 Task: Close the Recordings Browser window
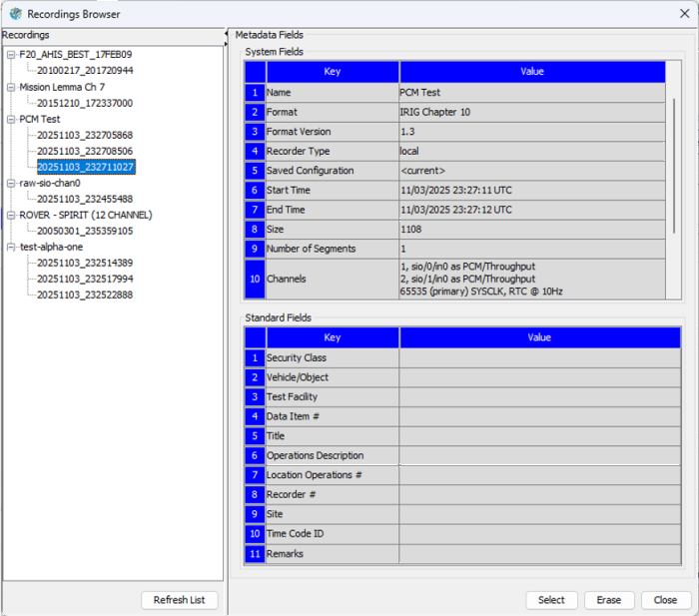tap(684, 14)
